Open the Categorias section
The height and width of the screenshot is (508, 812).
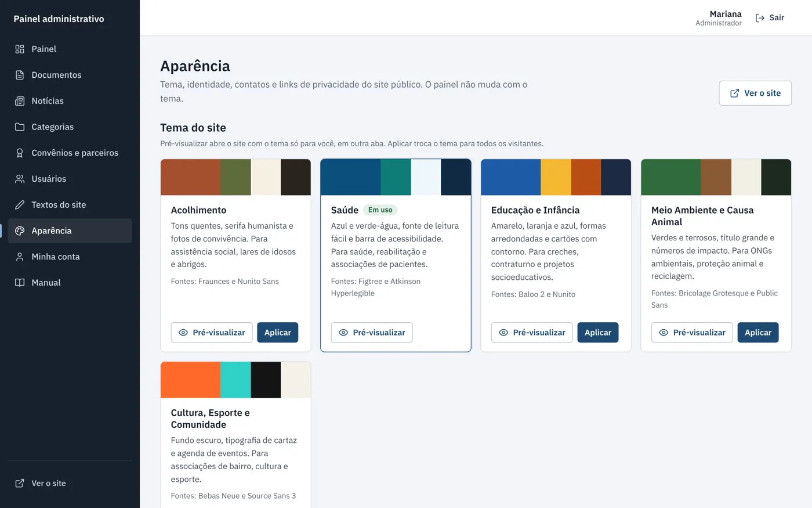[x=70, y=127]
